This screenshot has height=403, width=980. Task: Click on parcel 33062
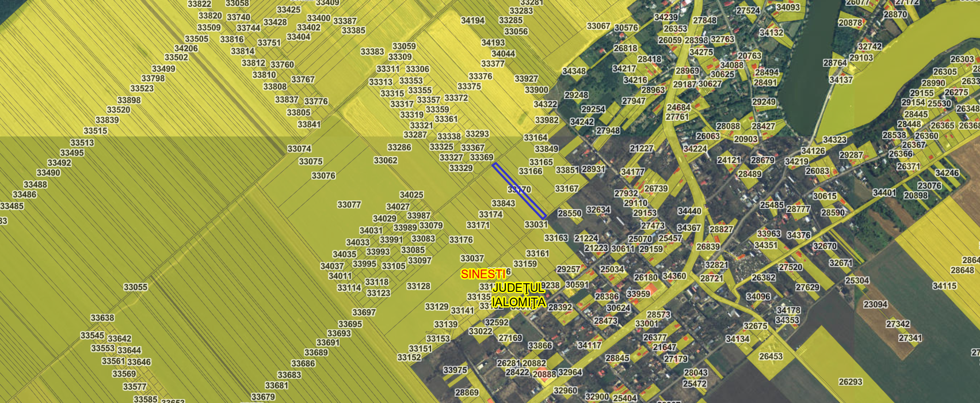(x=385, y=161)
